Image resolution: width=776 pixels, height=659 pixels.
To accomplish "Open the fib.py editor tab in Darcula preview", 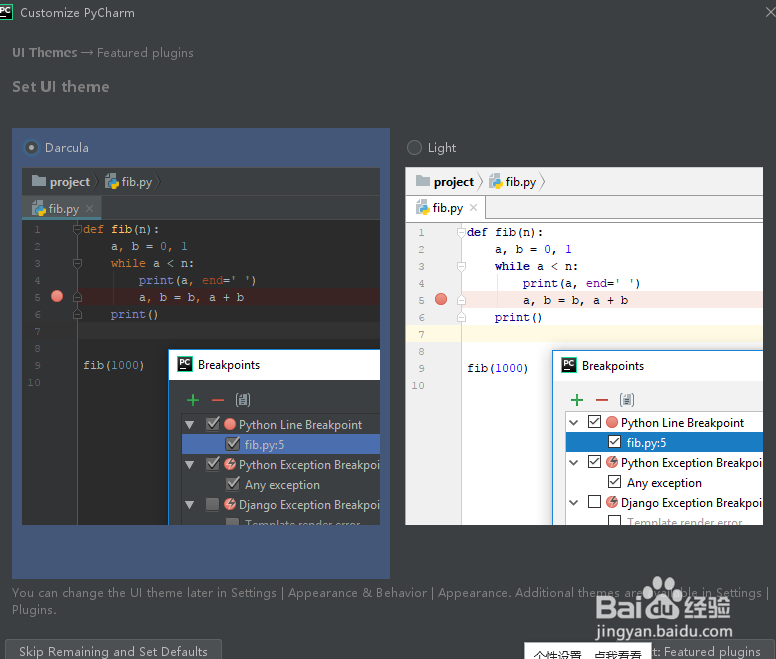I will pyautogui.click(x=62, y=208).
